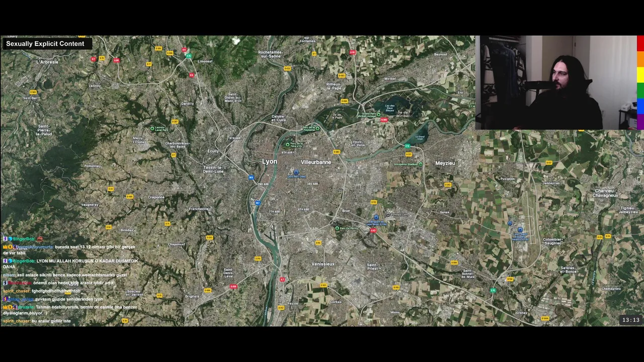Click the Colombier-Saugnieu label
644x362 pixels.
(552, 241)
